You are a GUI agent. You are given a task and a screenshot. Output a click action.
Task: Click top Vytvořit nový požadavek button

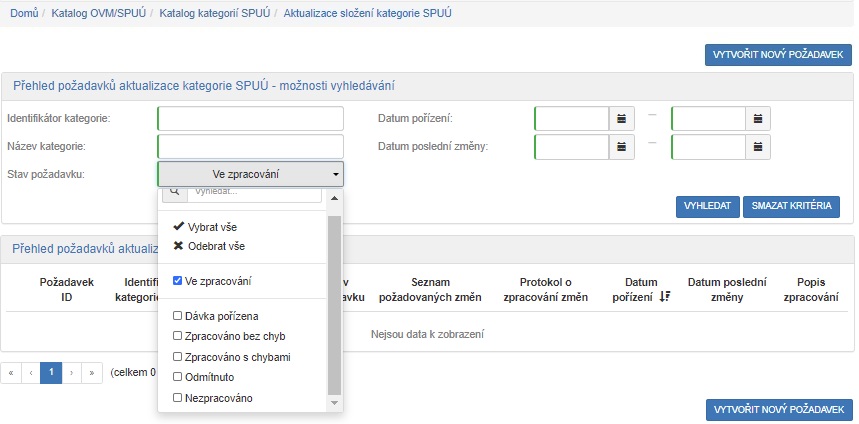[778, 56]
